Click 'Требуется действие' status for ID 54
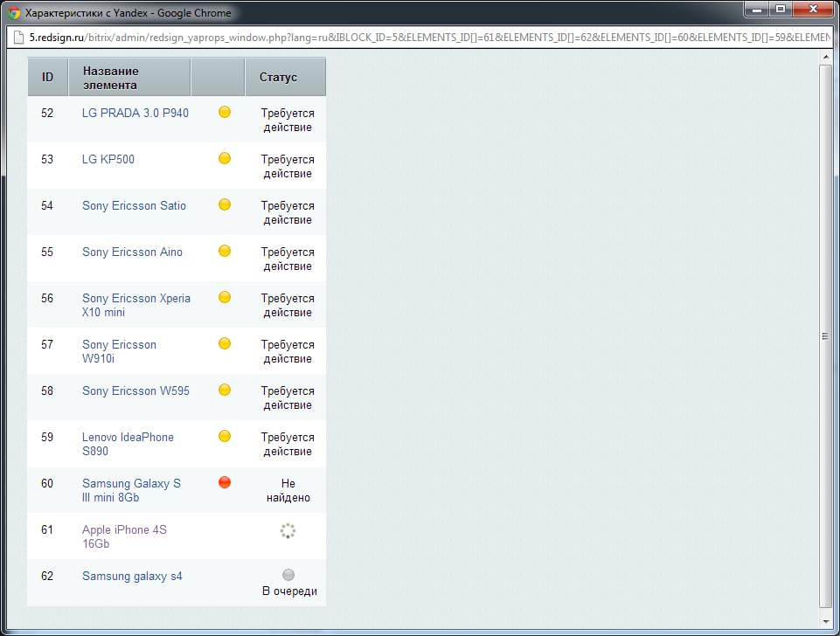This screenshot has height=636, width=840. (288, 212)
